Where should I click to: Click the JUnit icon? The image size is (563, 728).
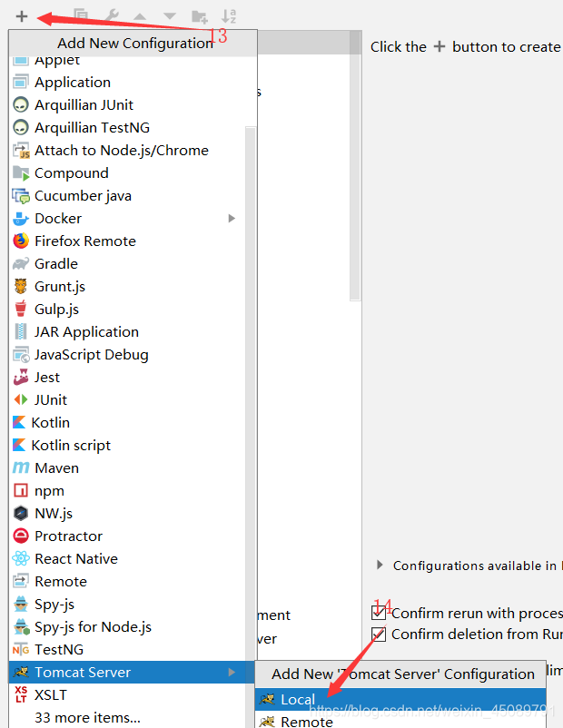21,399
